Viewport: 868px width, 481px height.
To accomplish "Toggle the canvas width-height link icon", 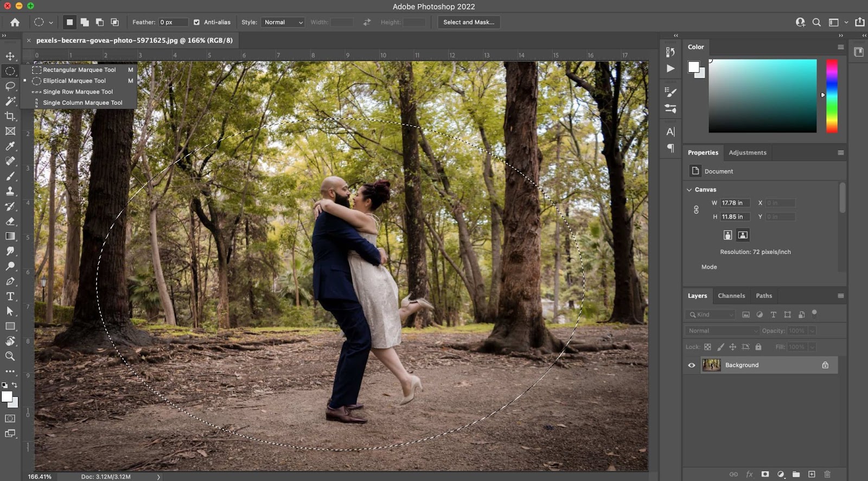I will [x=696, y=210].
